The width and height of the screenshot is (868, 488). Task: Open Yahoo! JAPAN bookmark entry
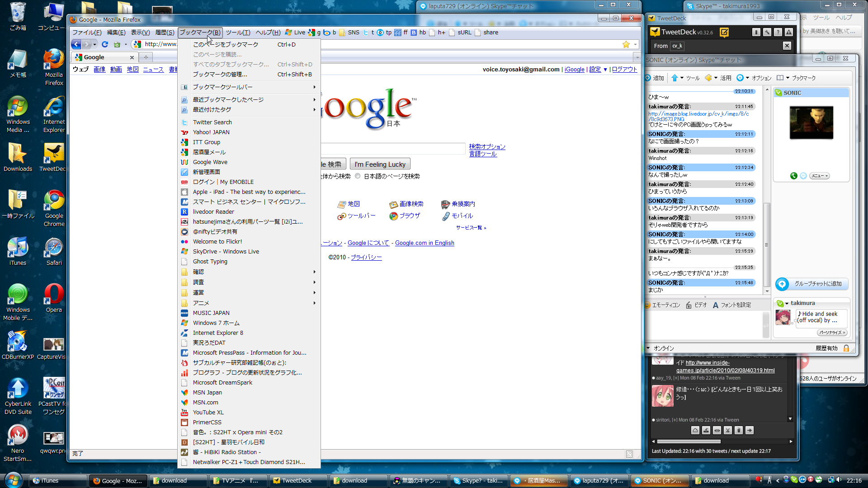point(249,132)
